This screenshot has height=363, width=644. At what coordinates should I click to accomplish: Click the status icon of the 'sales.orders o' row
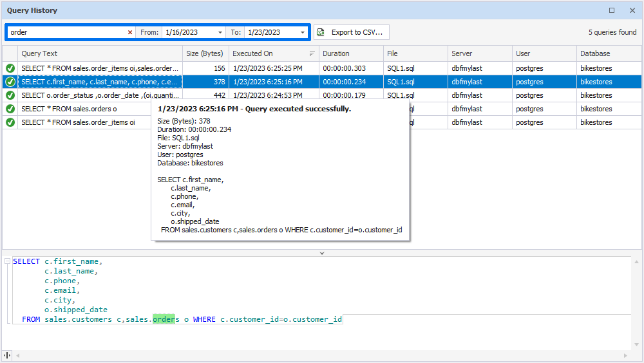pos(10,109)
